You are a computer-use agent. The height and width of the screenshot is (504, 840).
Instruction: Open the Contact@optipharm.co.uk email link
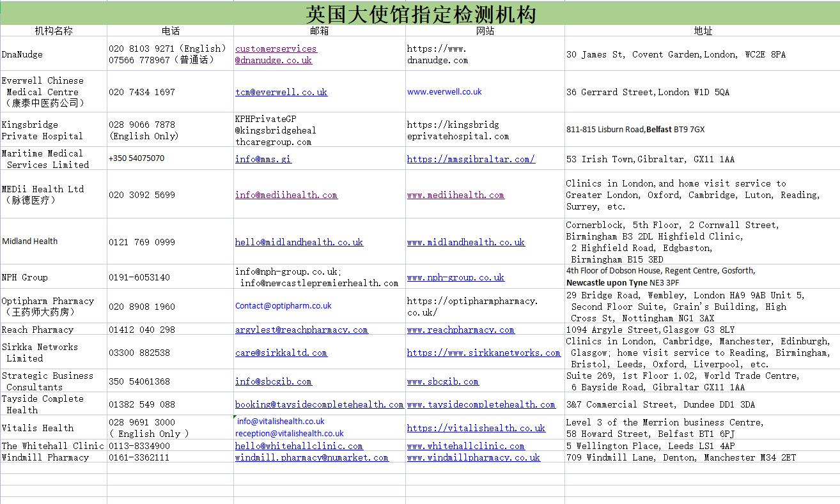point(283,305)
